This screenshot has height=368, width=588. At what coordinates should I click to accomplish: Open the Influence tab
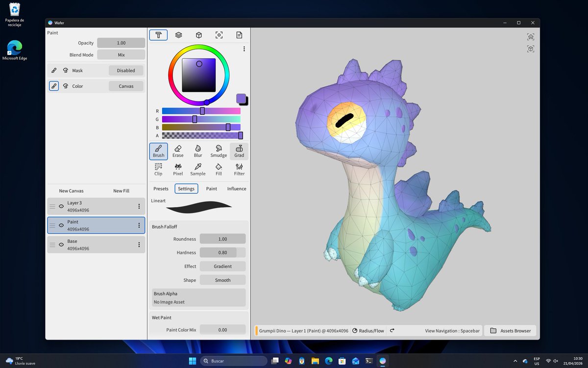(x=236, y=188)
